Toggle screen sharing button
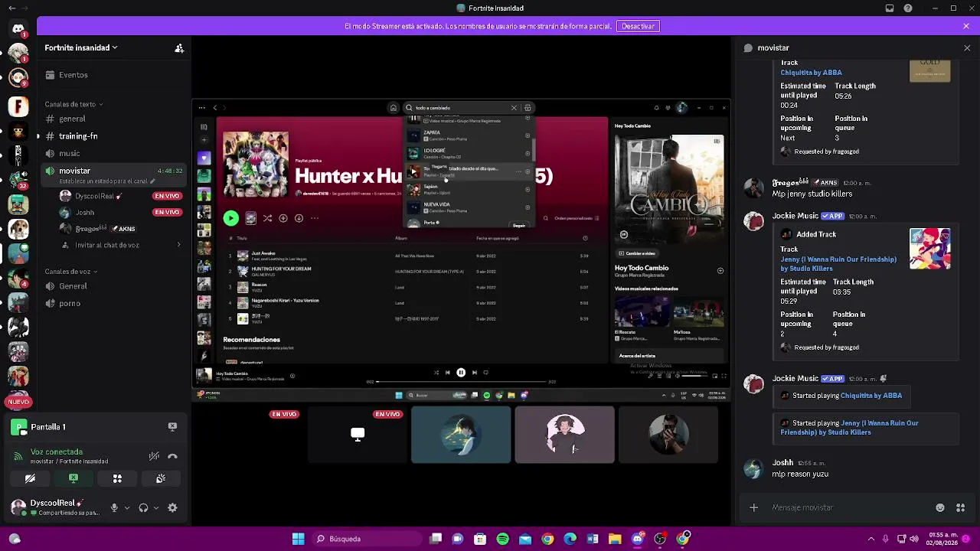 [73, 478]
